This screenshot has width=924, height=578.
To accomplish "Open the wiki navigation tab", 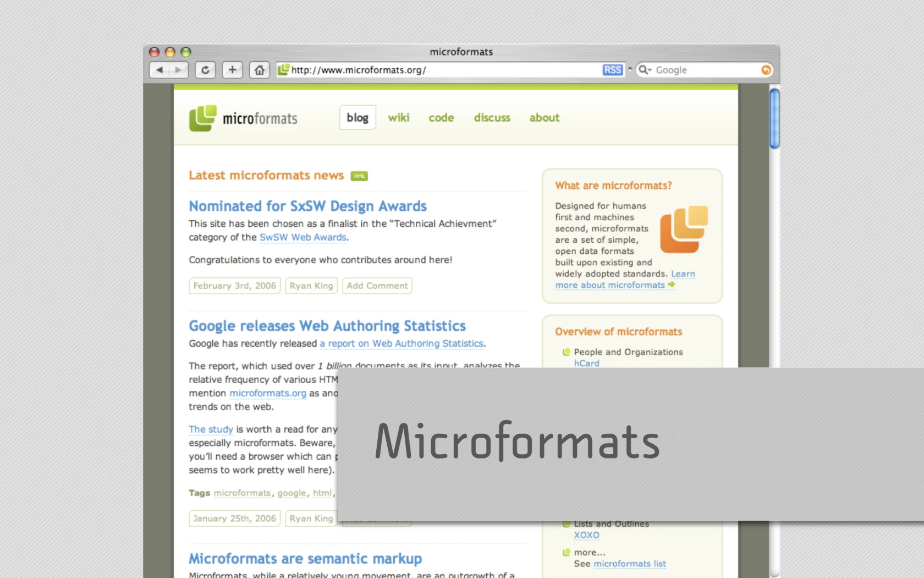I will coord(399,117).
